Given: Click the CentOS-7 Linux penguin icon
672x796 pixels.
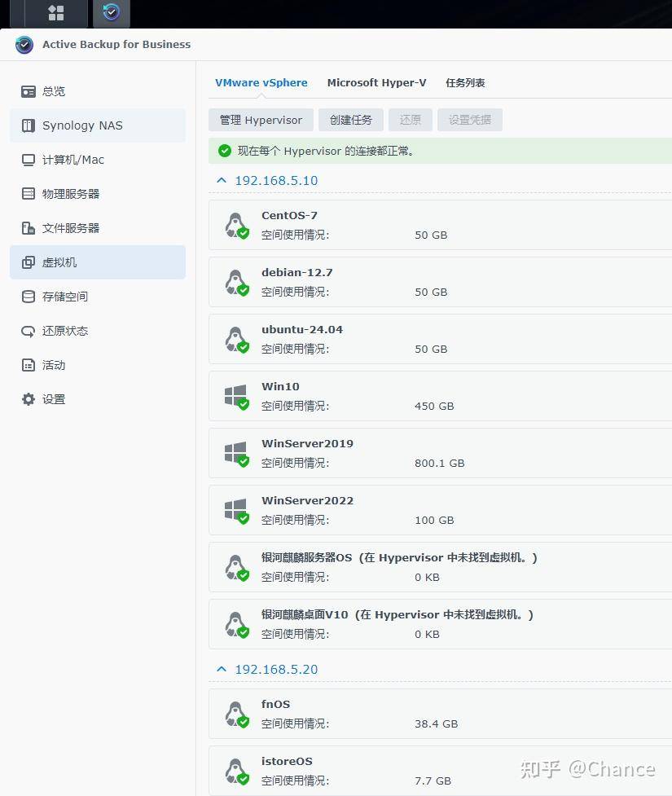Looking at the screenshot, I should coord(236,226).
